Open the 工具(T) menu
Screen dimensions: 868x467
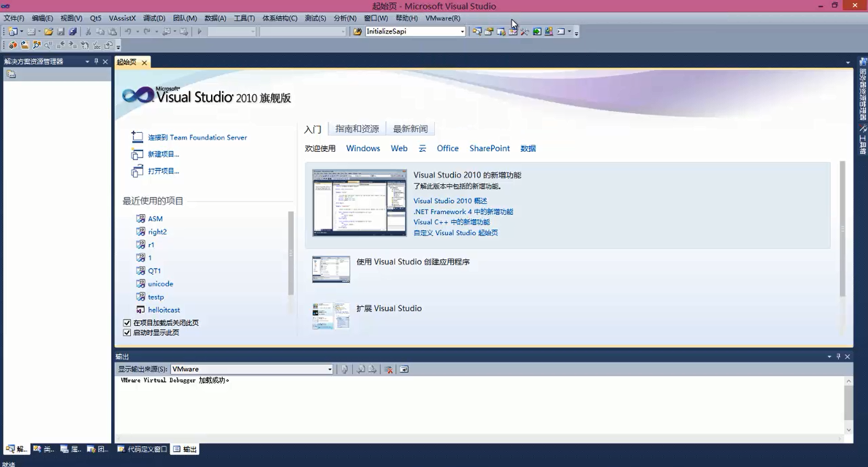[244, 18]
